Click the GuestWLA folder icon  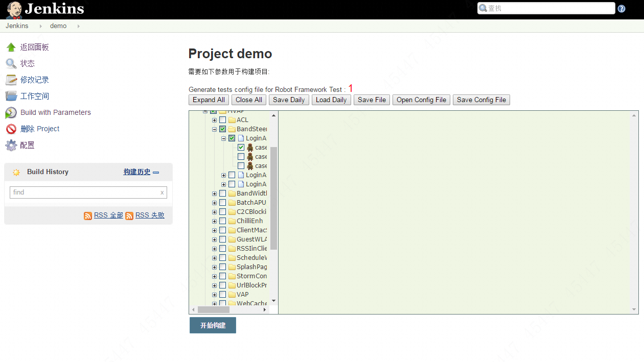tap(232, 239)
